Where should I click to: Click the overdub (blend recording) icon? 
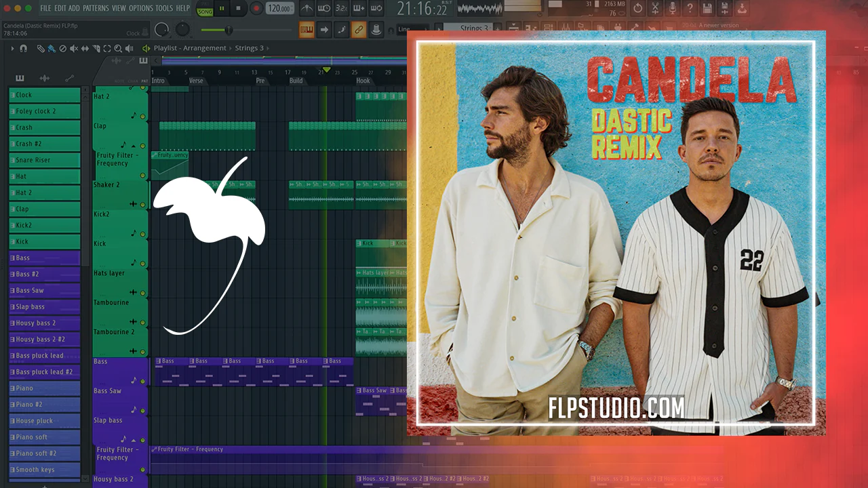point(359,9)
